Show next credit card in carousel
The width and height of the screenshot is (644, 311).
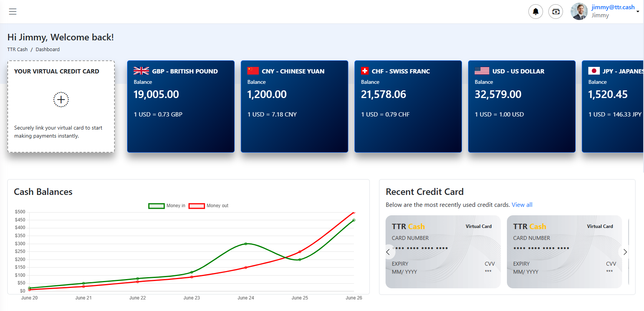coord(625,252)
